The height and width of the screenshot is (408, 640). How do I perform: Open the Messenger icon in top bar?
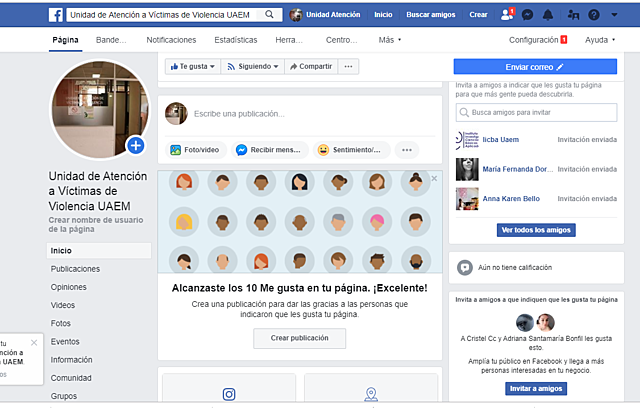point(527,15)
